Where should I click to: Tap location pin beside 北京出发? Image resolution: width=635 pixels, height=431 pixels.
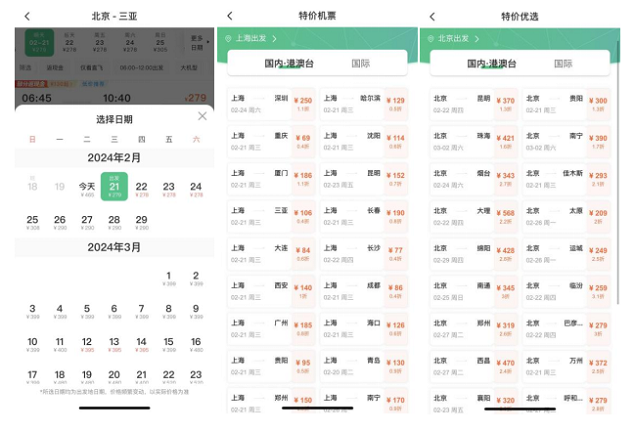pos(431,39)
